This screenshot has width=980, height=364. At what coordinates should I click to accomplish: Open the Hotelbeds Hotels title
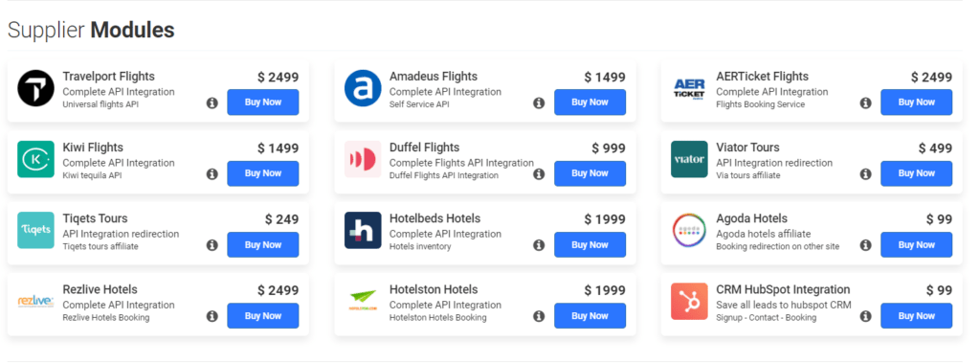[435, 219]
